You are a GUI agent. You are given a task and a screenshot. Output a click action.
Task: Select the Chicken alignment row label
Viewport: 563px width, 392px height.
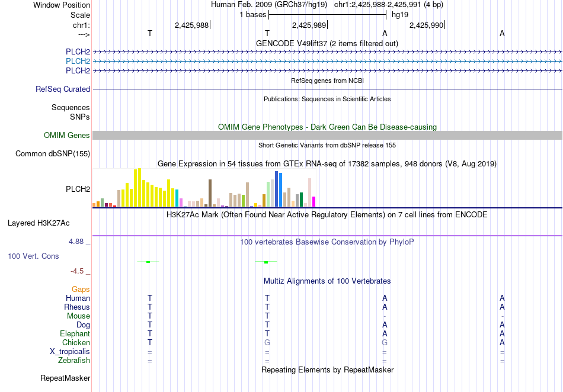point(76,342)
